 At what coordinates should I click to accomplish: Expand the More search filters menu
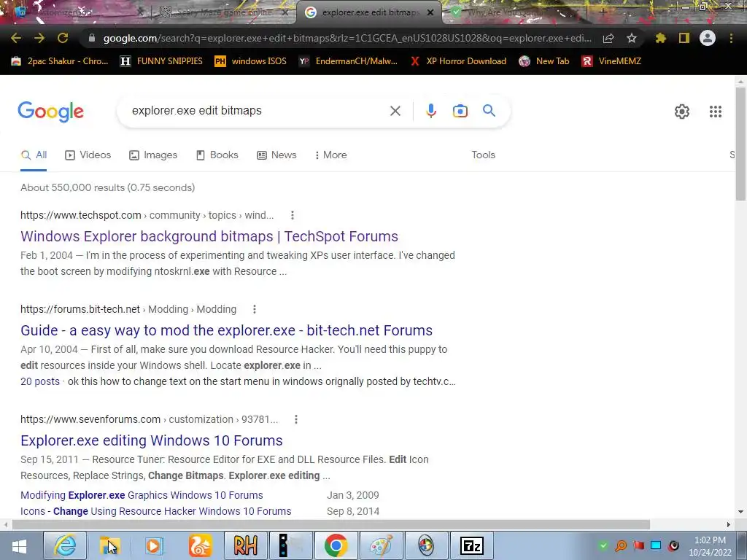point(330,155)
